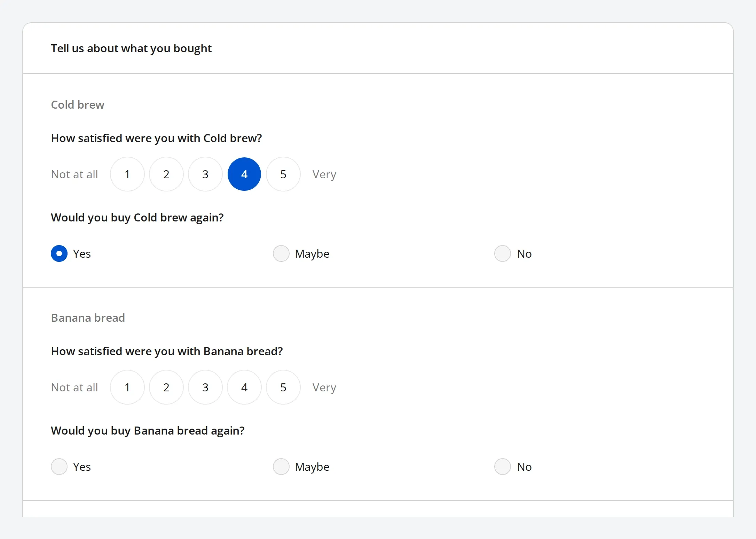Screen dimensions: 756x539
Task: Click the 'Tell us about what you bought' heading
Action: coord(131,48)
